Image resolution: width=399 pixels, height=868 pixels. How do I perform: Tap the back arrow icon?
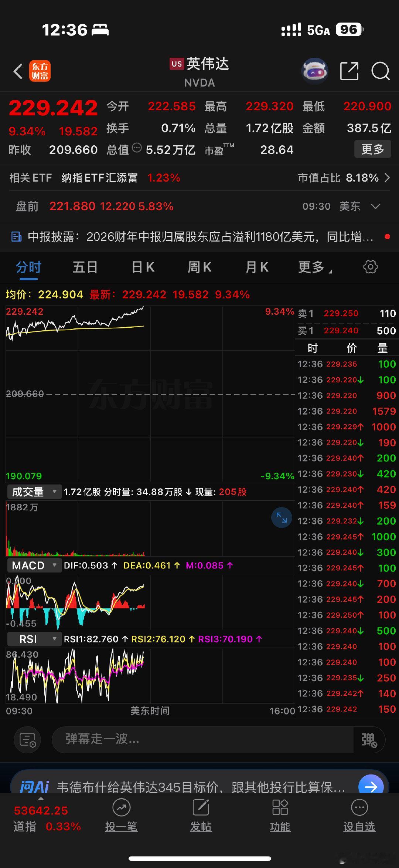point(18,71)
